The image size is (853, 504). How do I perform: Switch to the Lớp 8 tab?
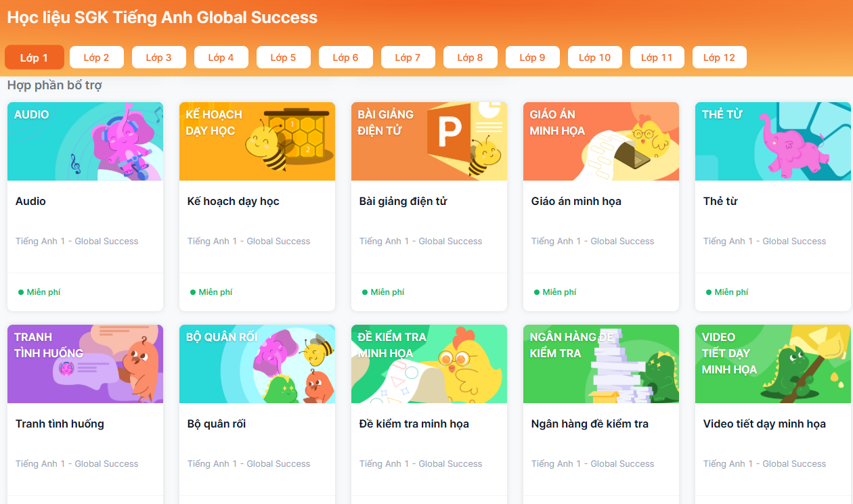click(471, 58)
